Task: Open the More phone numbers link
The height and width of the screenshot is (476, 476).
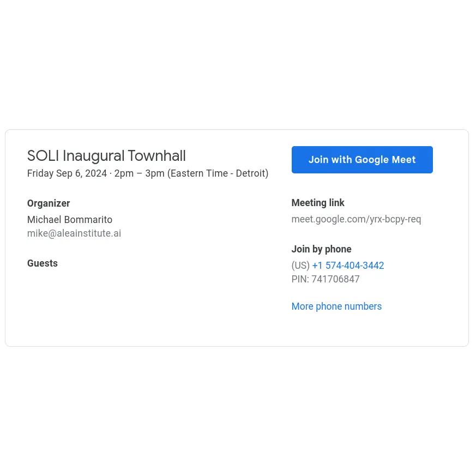Action: [336, 306]
